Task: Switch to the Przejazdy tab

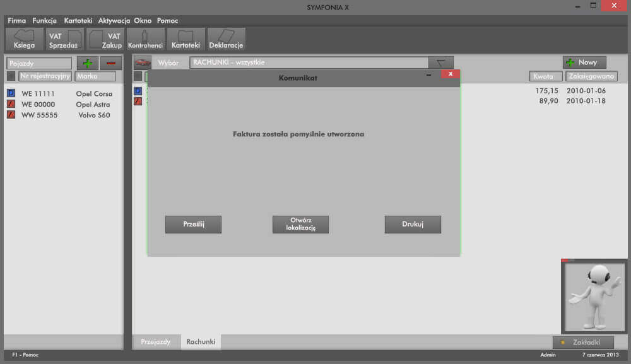Action: pyautogui.click(x=155, y=341)
